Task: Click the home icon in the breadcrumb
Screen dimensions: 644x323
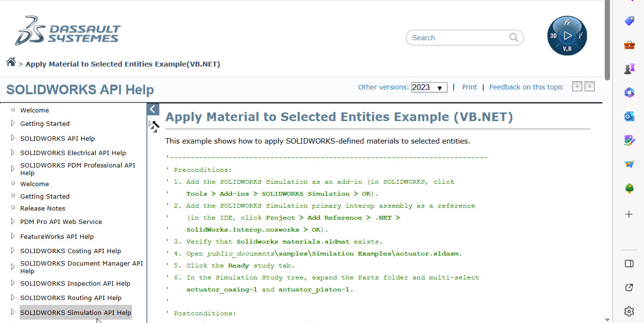Action: [11, 61]
